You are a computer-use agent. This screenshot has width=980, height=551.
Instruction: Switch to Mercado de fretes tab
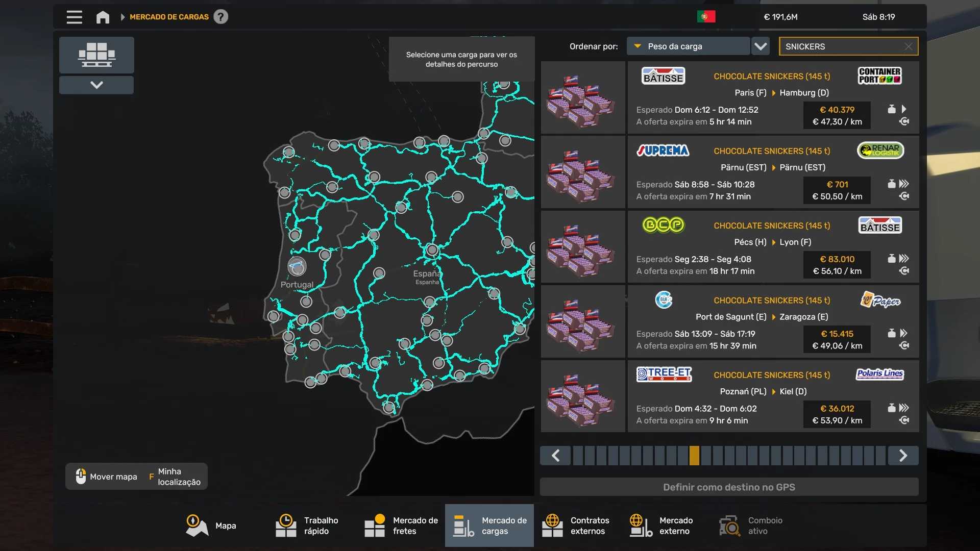coord(401,525)
